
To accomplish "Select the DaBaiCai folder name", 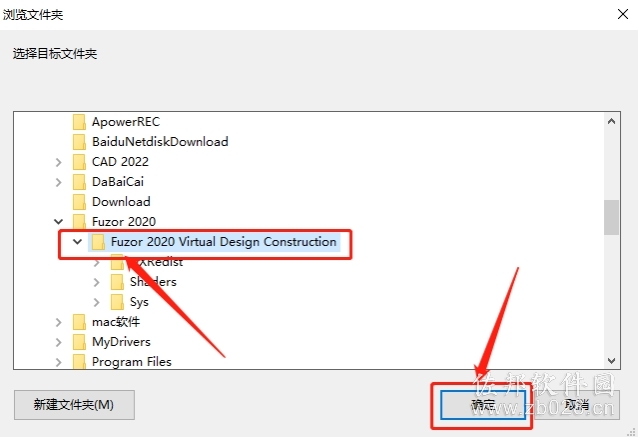I will (118, 181).
